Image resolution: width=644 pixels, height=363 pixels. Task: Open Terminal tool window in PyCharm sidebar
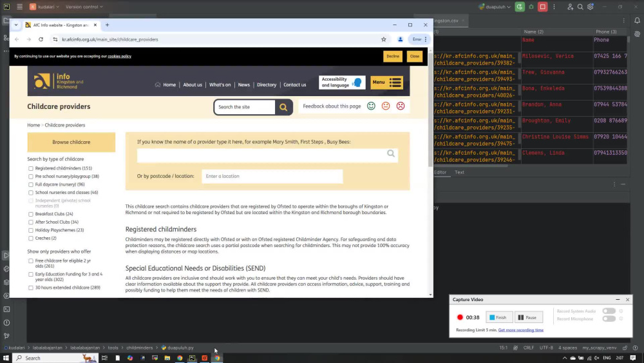coord(6,309)
